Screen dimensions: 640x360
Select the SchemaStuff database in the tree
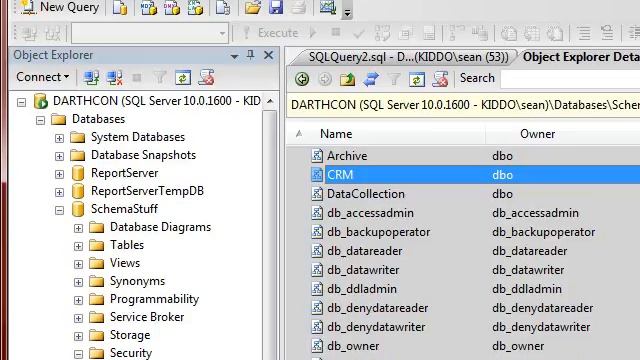point(124,209)
